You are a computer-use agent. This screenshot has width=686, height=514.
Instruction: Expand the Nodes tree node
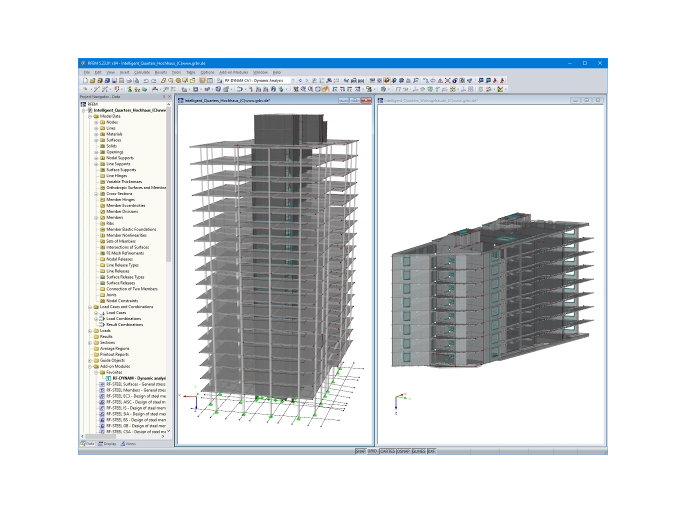click(x=96, y=122)
